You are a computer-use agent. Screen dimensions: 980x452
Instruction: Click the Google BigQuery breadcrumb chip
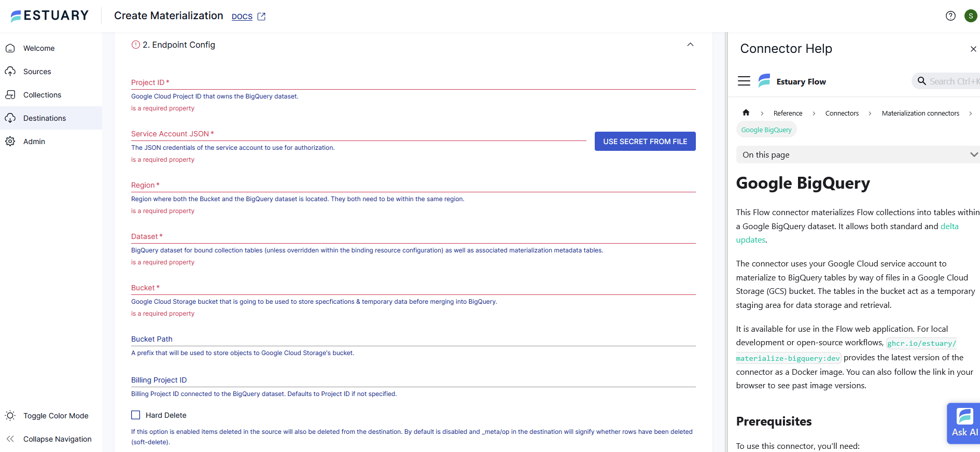coord(766,130)
